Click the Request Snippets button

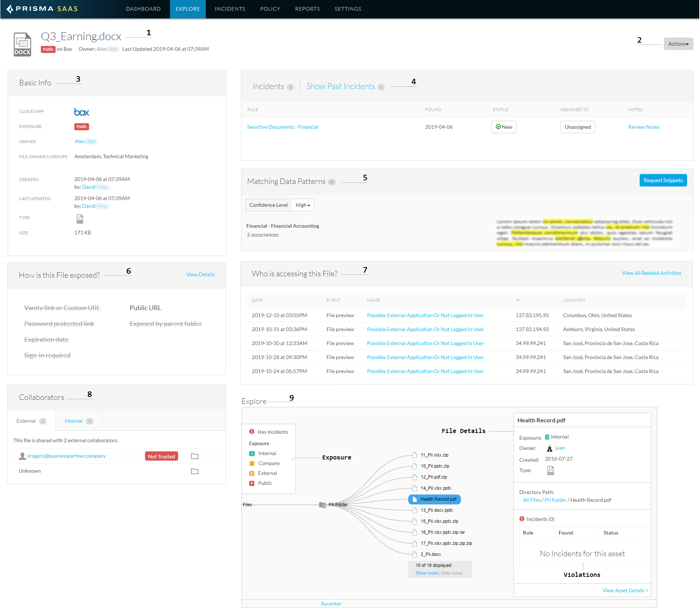(663, 180)
